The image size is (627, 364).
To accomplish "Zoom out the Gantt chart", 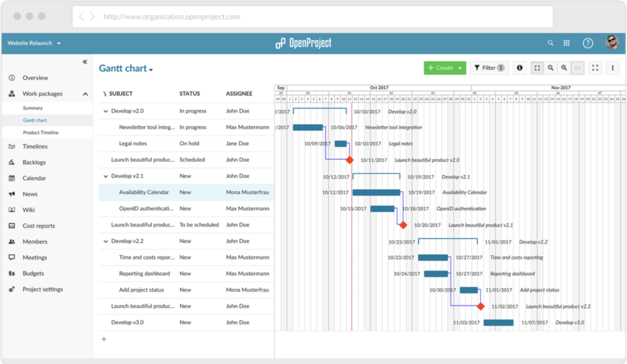I will pyautogui.click(x=551, y=68).
